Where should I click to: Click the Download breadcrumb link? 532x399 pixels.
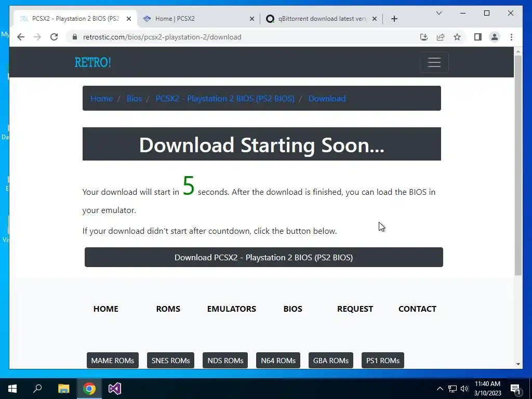coord(327,98)
